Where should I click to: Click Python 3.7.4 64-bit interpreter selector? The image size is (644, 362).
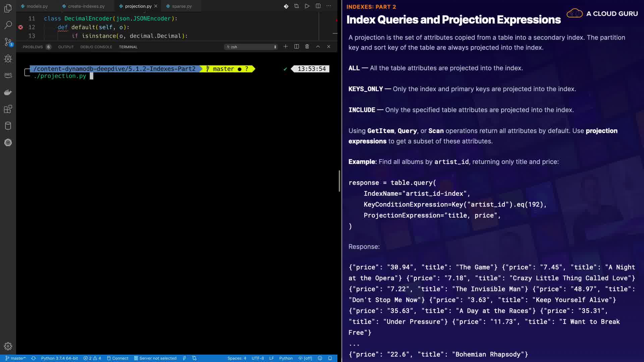[59, 358]
